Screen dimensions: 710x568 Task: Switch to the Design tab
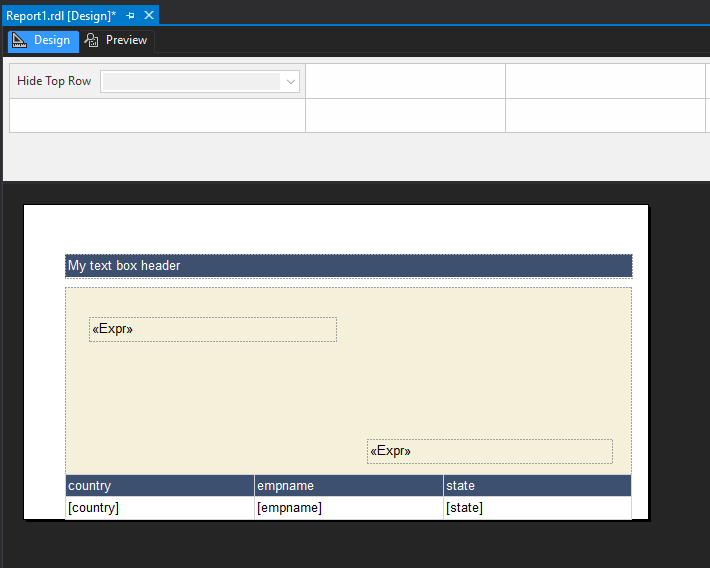tap(43, 41)
